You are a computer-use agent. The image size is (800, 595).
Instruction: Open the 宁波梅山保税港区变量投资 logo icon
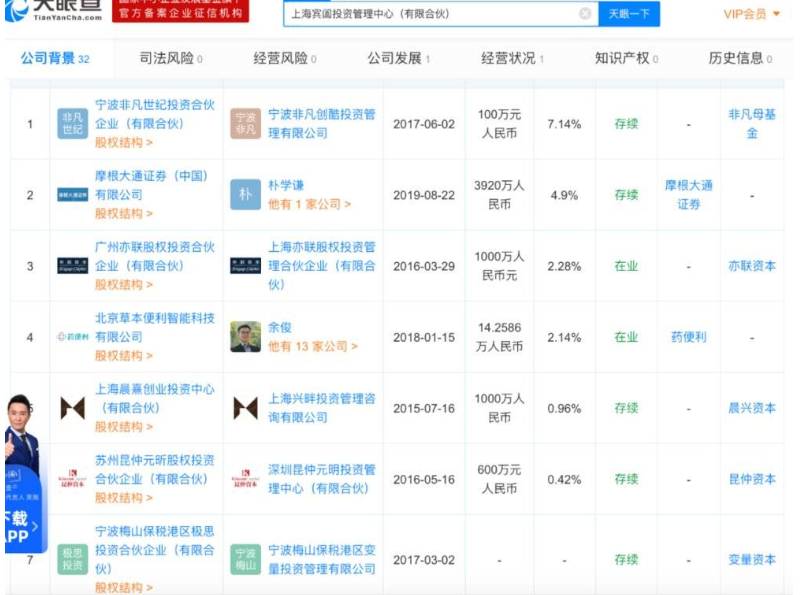pos(245,559)
